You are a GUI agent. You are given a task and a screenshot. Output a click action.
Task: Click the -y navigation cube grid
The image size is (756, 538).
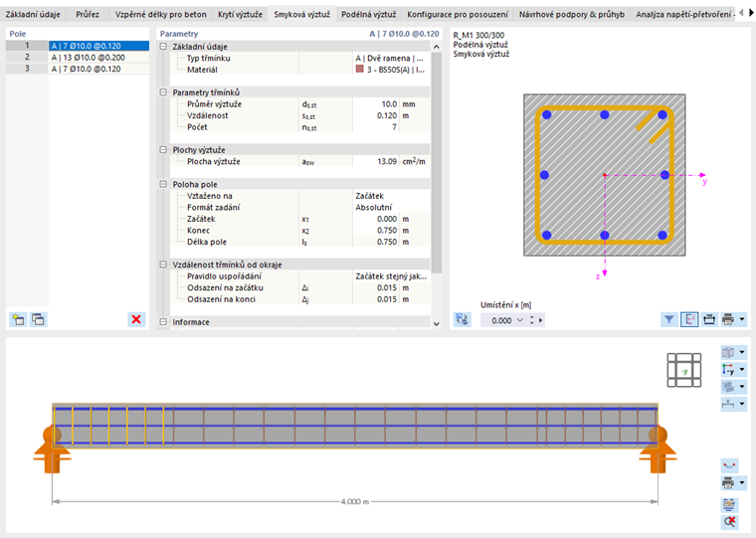(683, 370)
